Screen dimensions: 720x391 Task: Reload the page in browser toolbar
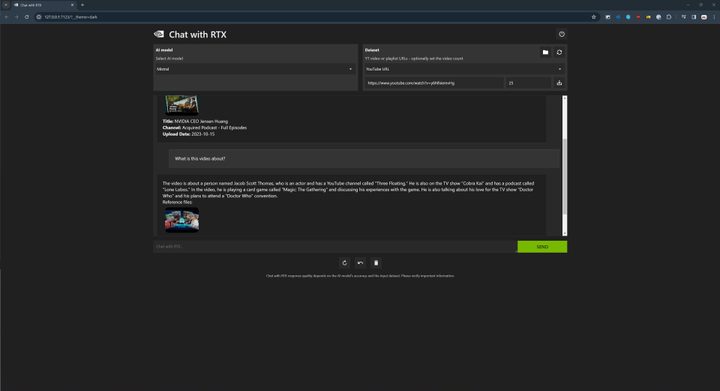point(27,17)
